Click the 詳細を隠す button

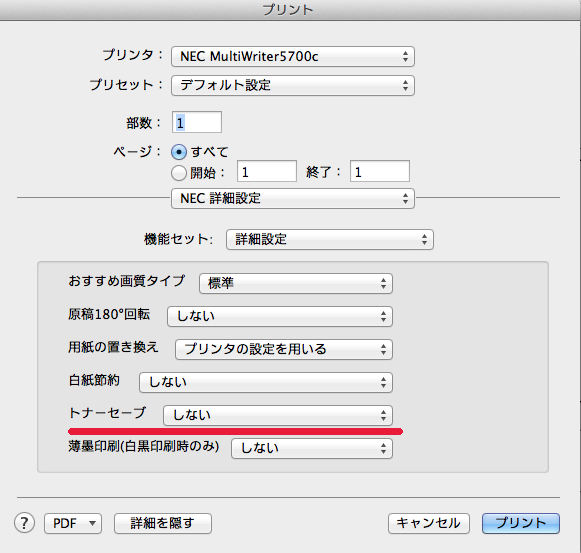[163, 523]
